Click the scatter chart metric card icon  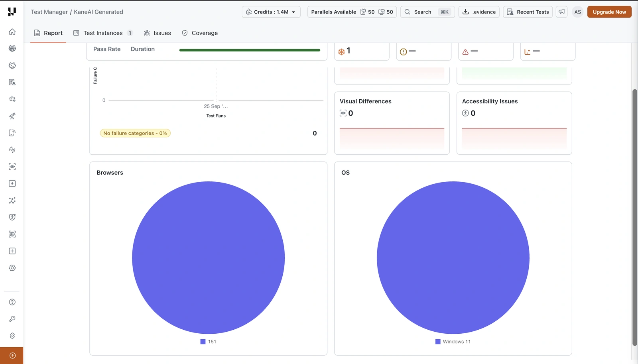coord(527,51)
